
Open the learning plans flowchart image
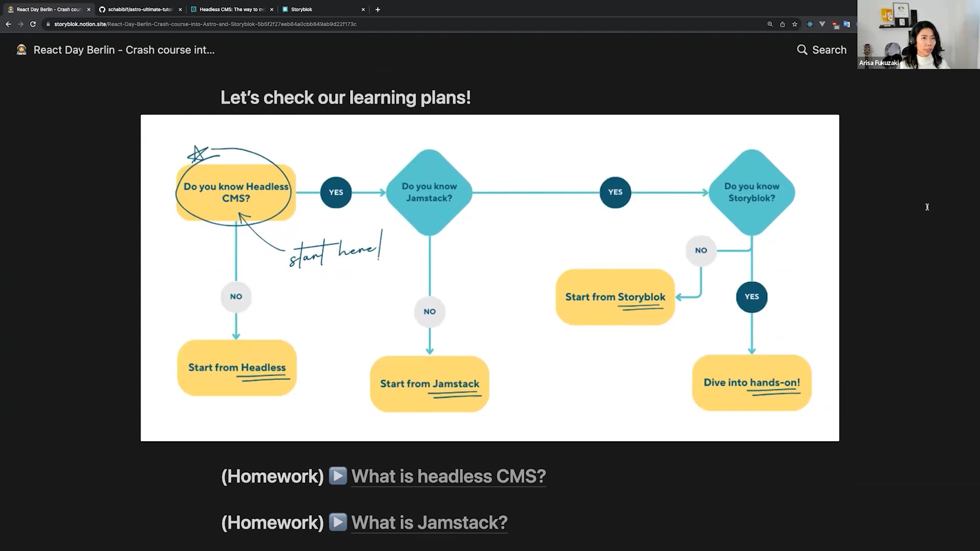(x=490, y=278)
